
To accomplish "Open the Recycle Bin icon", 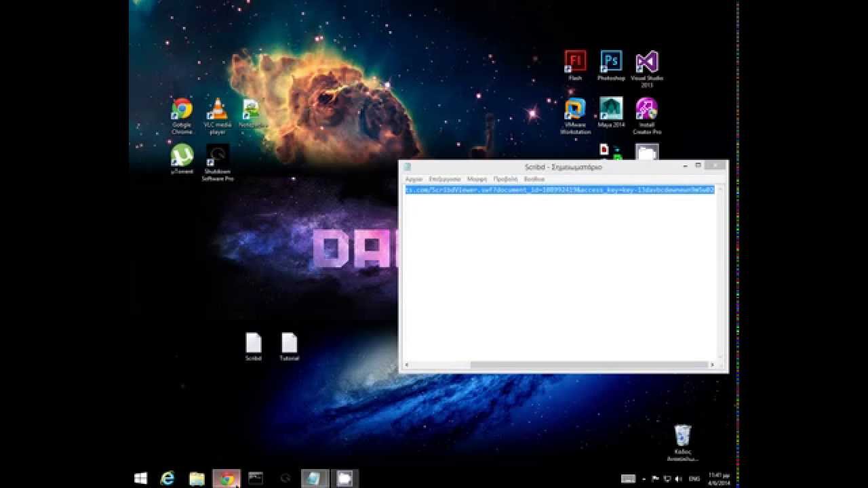I will click(682, 436).
